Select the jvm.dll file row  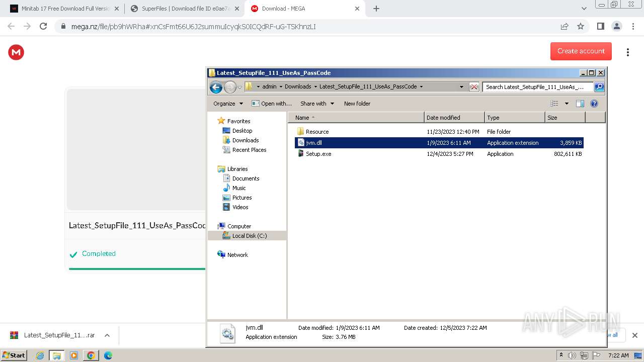439,143
